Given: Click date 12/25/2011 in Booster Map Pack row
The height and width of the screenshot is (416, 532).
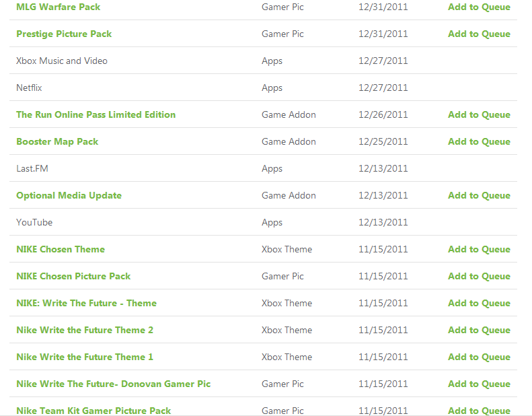Looking at the screenshot, I should (x=383, y=141).
